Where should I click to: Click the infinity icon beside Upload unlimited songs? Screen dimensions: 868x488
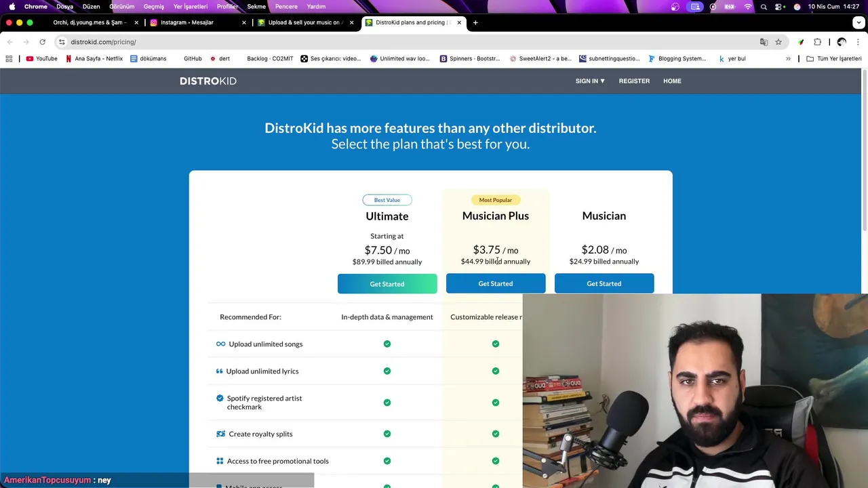(220, 344)
